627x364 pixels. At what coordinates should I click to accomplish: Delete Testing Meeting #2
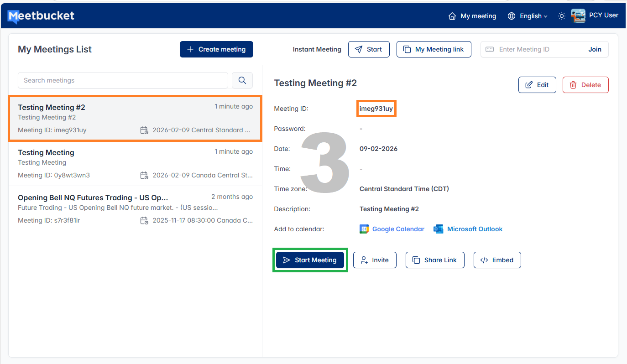tap(585, 85)
